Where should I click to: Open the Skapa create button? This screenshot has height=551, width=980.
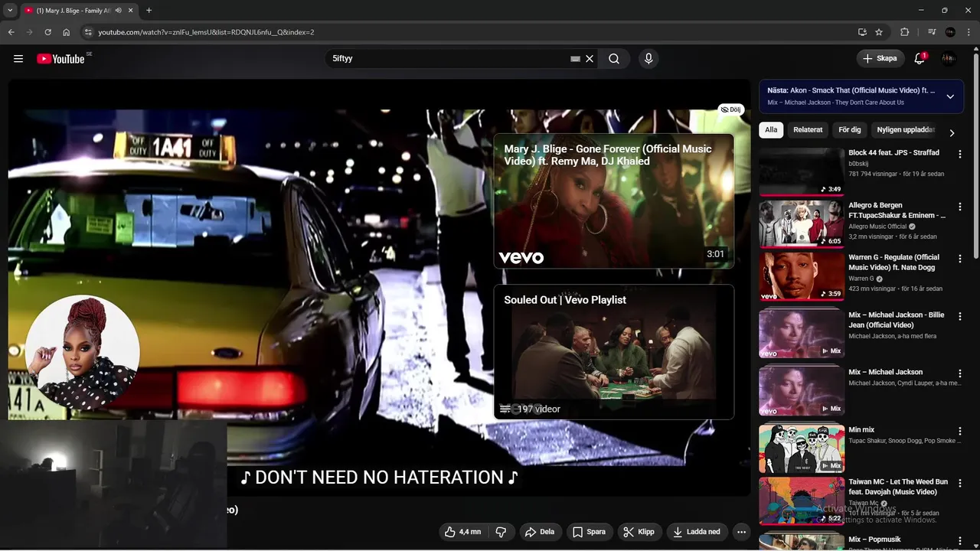click(880, 58)
